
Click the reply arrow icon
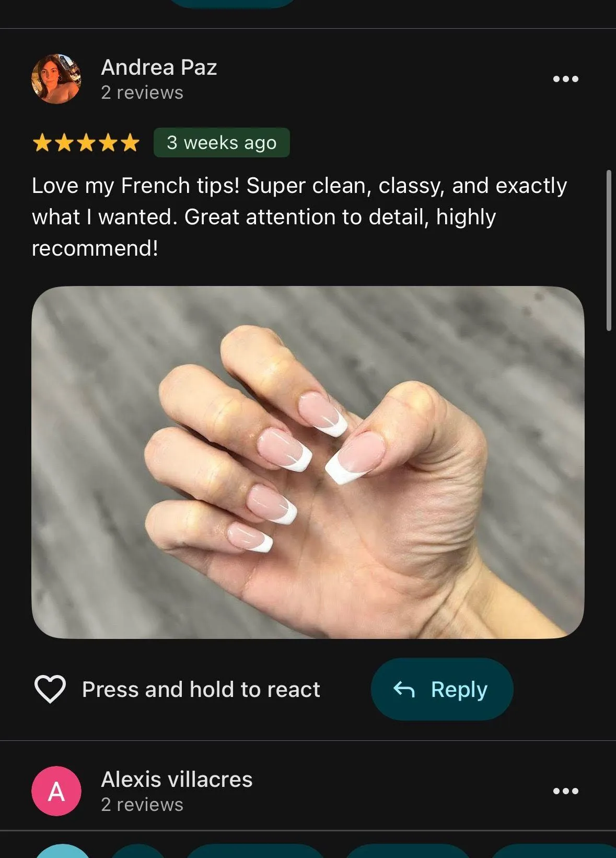[404, 690]
